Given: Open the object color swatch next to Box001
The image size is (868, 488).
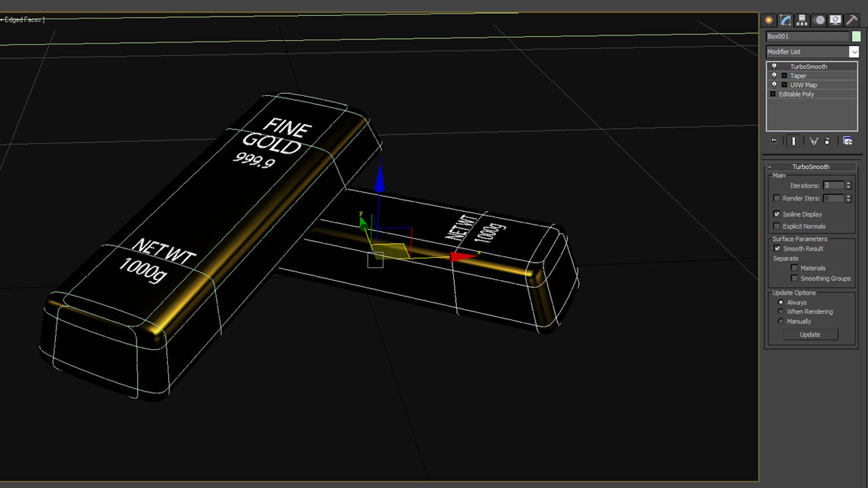Looking at the screenshot, I should [x=856, y=36].
